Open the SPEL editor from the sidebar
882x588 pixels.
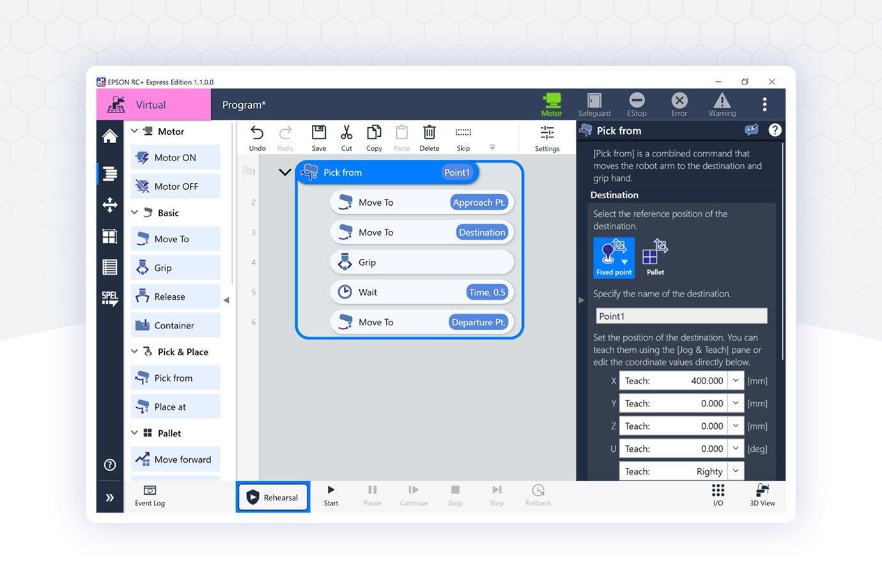[110, 298]
